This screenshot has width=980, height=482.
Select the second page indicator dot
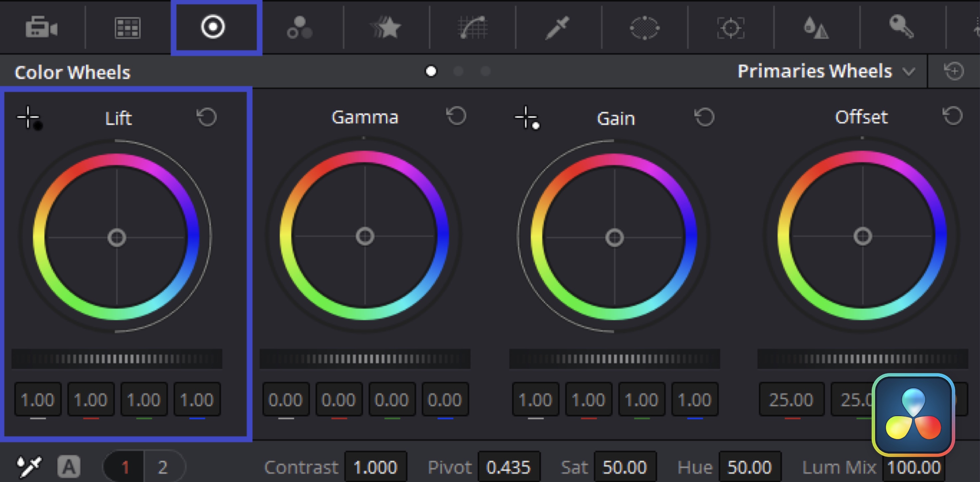pos(458,71)
